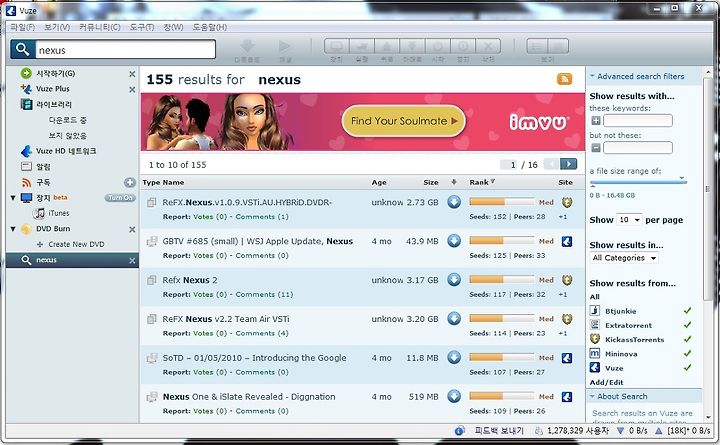Image resolution: width=720 pixels, height=445 pixels.
Task: Collapse the 장치 beta tree node
Action: (x=13, y=198)
